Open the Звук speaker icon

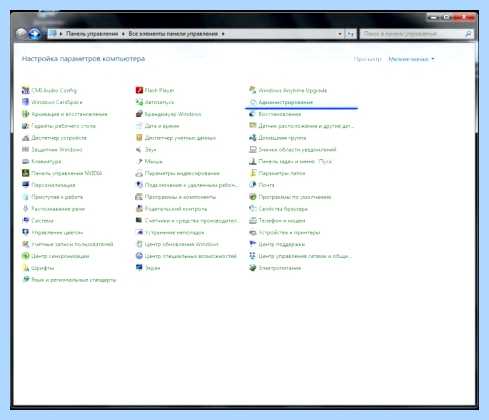(x=139, y=150)
